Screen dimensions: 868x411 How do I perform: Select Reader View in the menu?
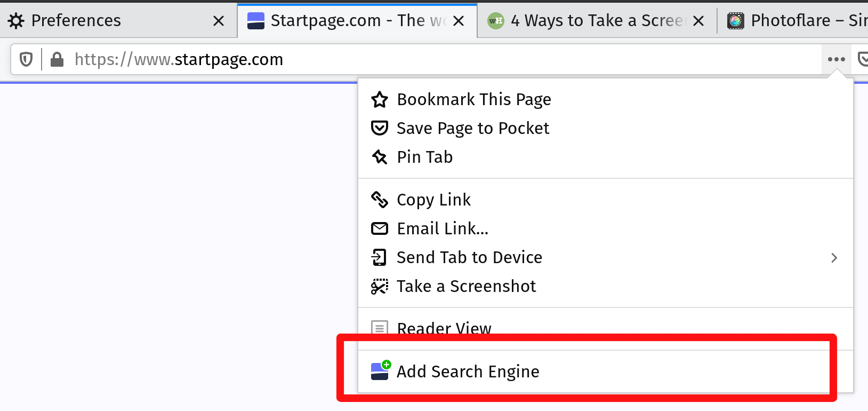tap(444, 328)
